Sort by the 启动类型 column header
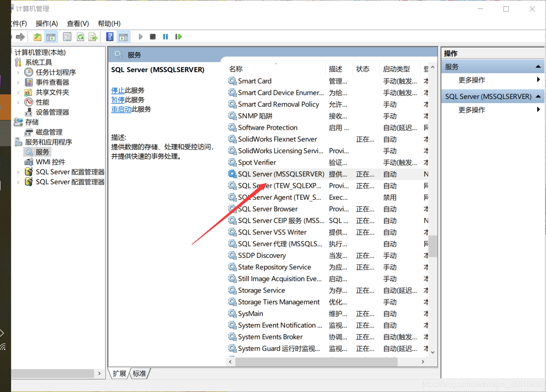 tap(397, 69)
